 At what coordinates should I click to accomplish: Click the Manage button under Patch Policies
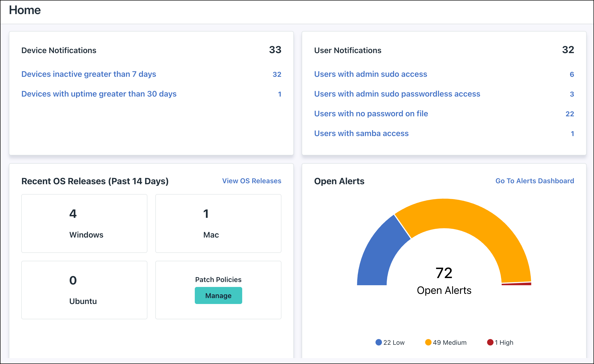[218, 295]
